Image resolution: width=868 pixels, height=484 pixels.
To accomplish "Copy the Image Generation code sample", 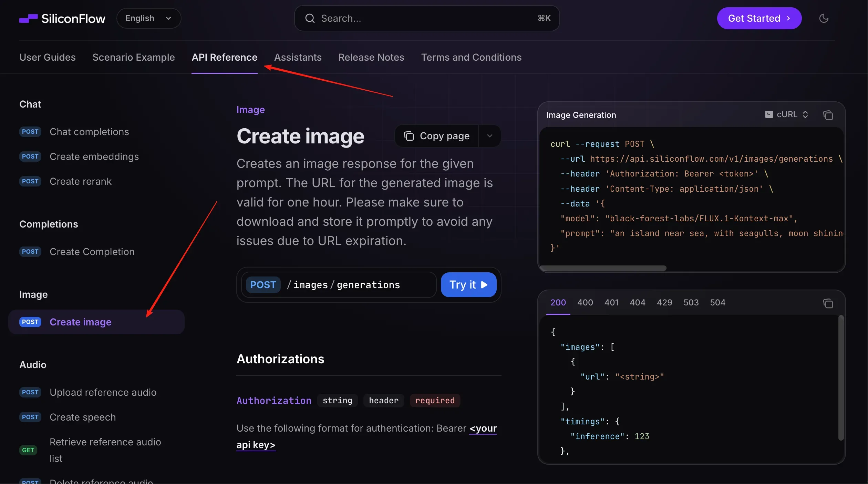I will [x=828, y=115].
